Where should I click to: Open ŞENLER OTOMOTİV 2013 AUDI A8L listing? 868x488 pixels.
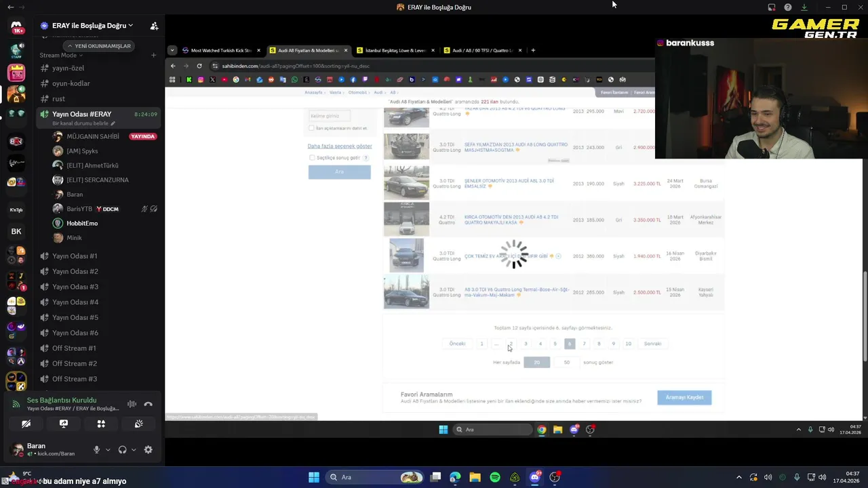(x=509, y=183)
